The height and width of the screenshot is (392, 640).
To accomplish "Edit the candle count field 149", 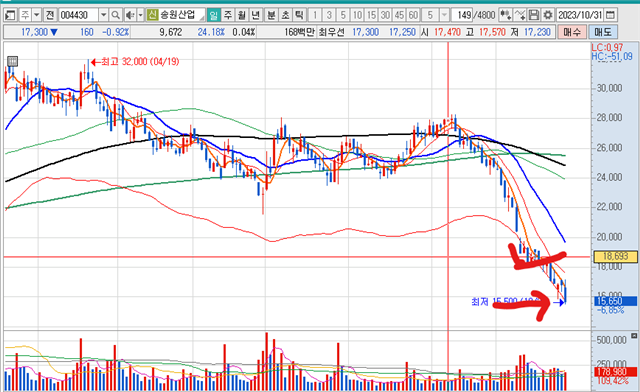I will point(462,16).
